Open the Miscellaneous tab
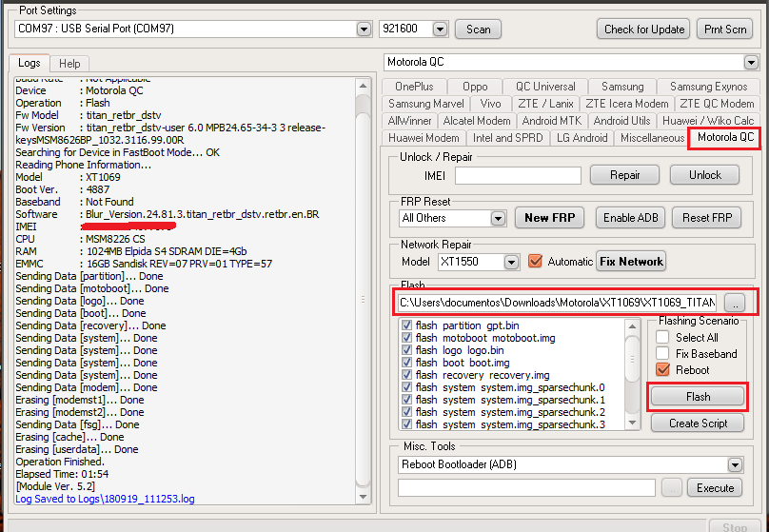 (x=652, y=138)
